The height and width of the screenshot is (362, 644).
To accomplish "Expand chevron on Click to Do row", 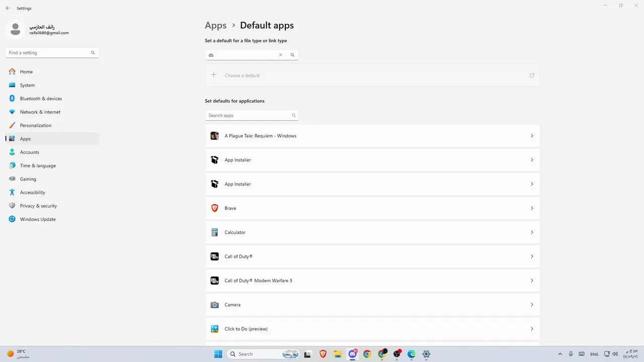I will [532, 329].
